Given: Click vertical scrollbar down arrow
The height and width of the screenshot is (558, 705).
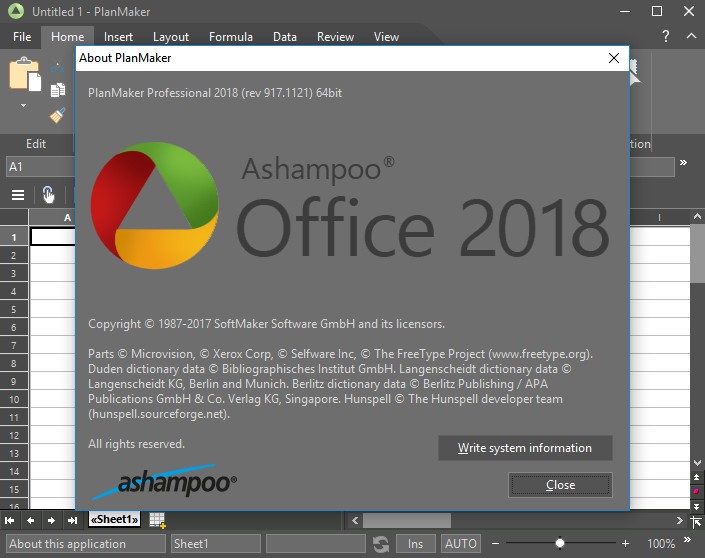Looking at the screenshot, I should [697, 463].
